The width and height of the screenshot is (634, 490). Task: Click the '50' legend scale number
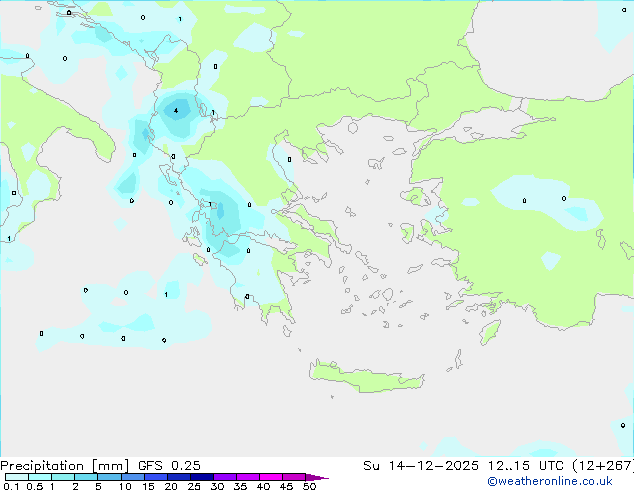tap(309, 487)
